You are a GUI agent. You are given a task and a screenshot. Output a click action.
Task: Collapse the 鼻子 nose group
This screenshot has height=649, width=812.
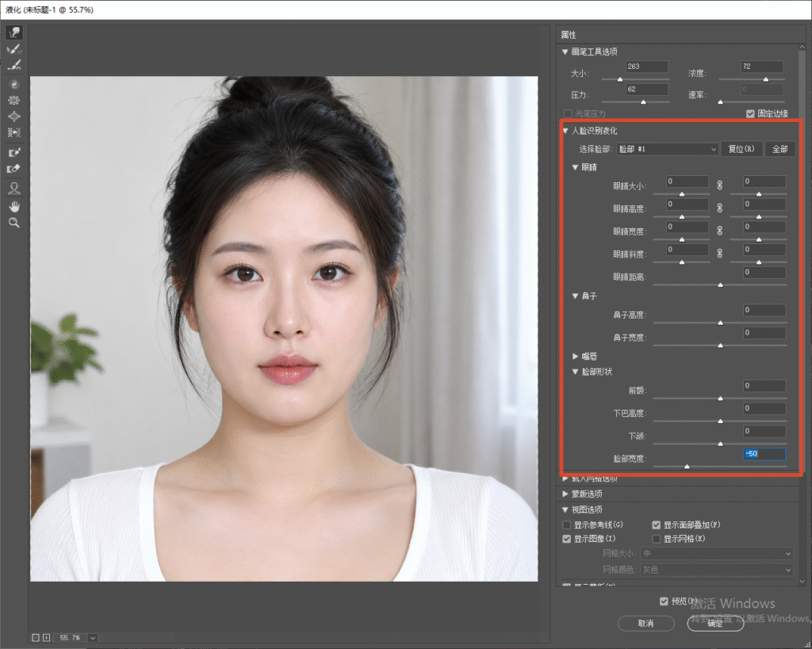tap(575, 296)
